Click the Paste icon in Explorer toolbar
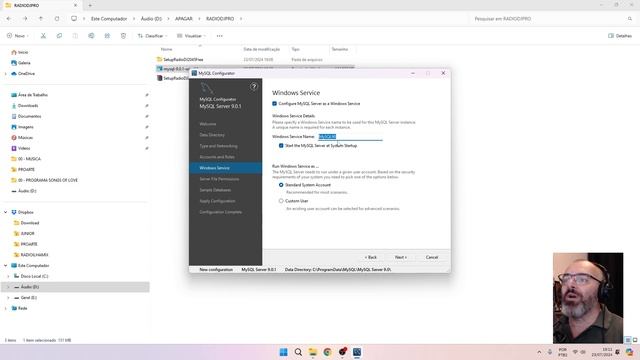 [75, 36]
